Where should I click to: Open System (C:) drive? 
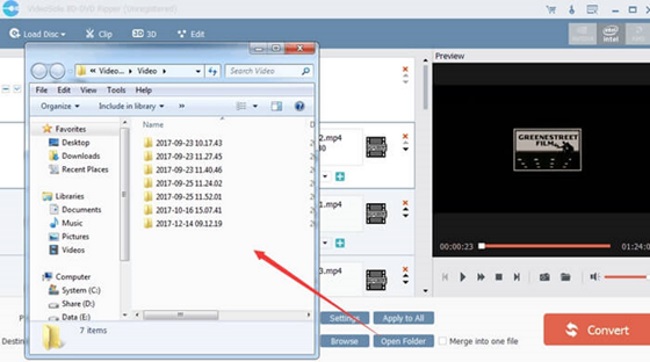click(x=75, y=290)
